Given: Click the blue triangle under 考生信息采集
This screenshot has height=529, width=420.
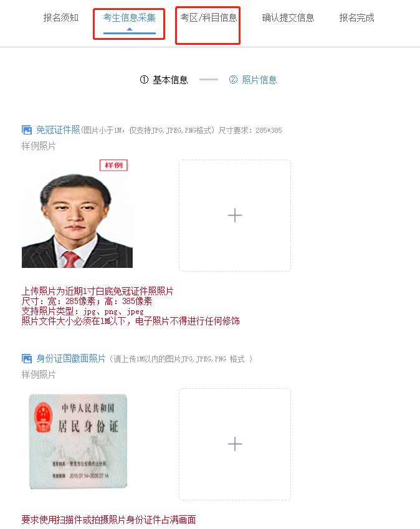Looking at the screenshot, I should click(130, 29).
